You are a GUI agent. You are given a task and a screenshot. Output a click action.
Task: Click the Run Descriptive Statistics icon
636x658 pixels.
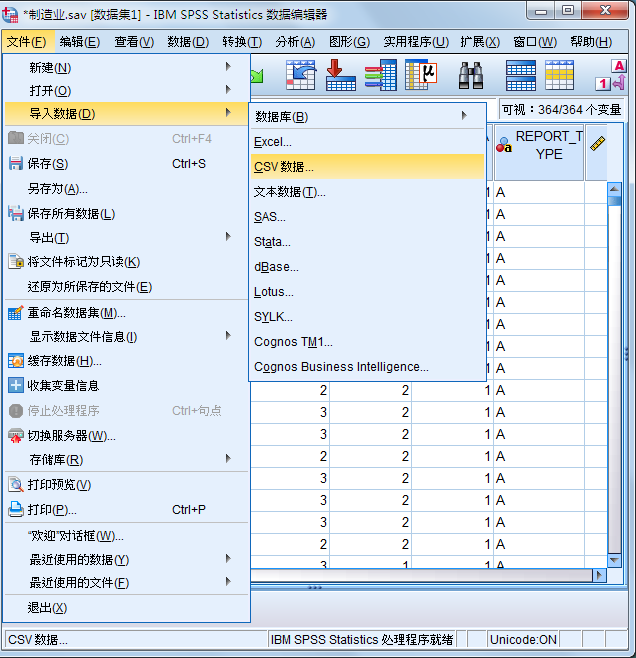pos(421,75)
